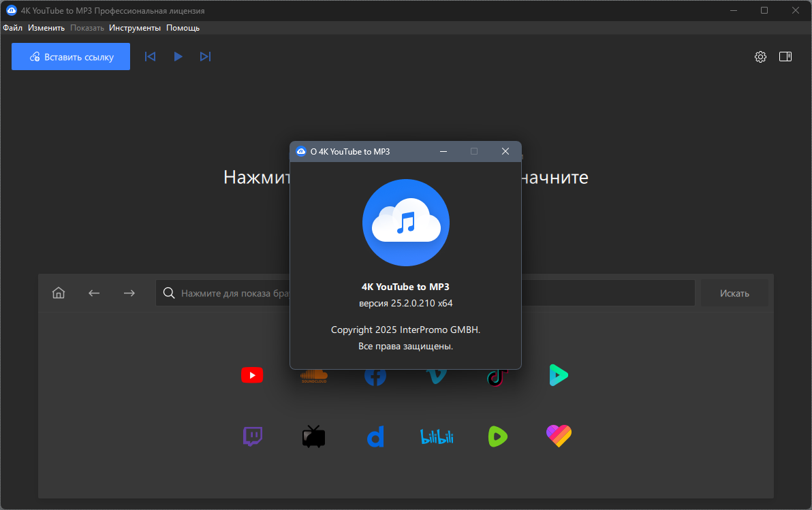The image size is (812, 510).
Task: Click the YouTube site icon
Action: coord(252,375)
